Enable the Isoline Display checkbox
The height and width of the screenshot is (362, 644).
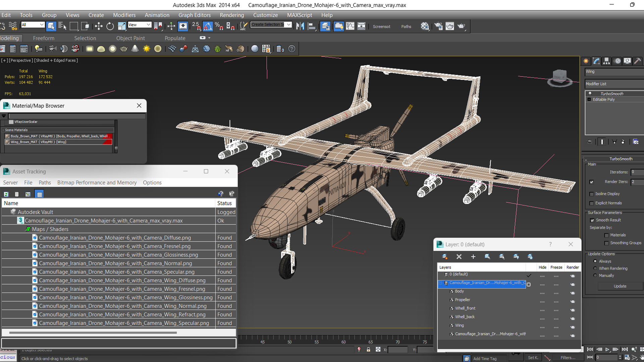(x=592, y=194)
